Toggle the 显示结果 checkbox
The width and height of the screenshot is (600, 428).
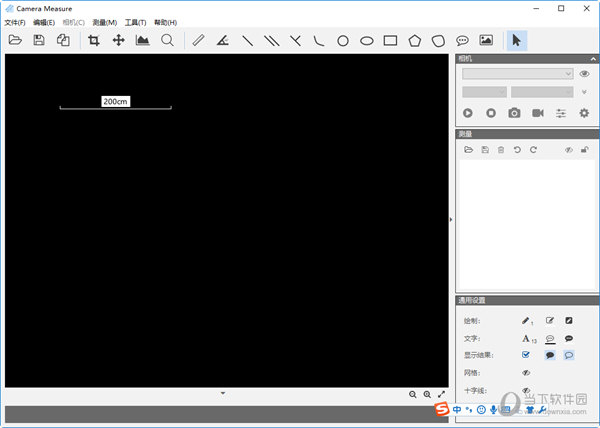pos(526,355)
